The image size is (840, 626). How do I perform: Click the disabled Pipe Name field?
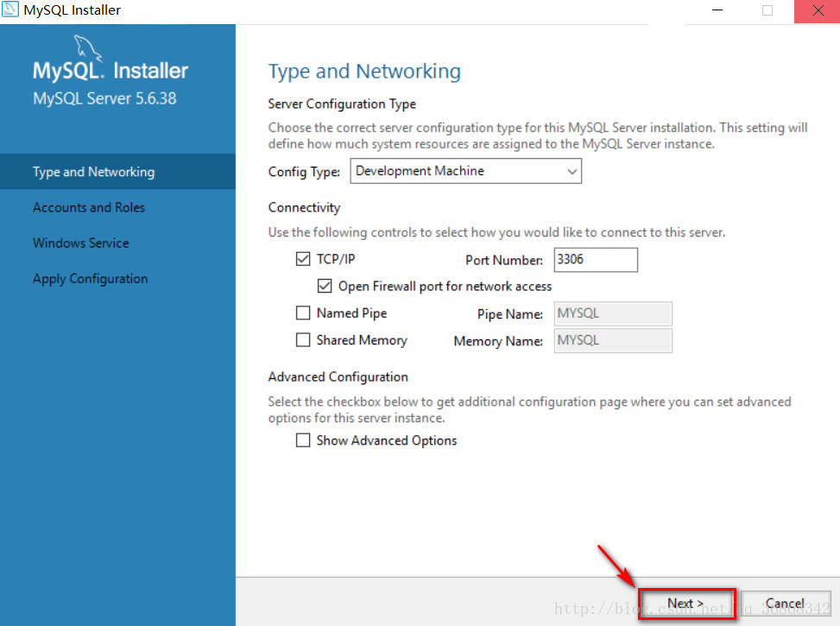pyautogui.click(x=613, y=313)
